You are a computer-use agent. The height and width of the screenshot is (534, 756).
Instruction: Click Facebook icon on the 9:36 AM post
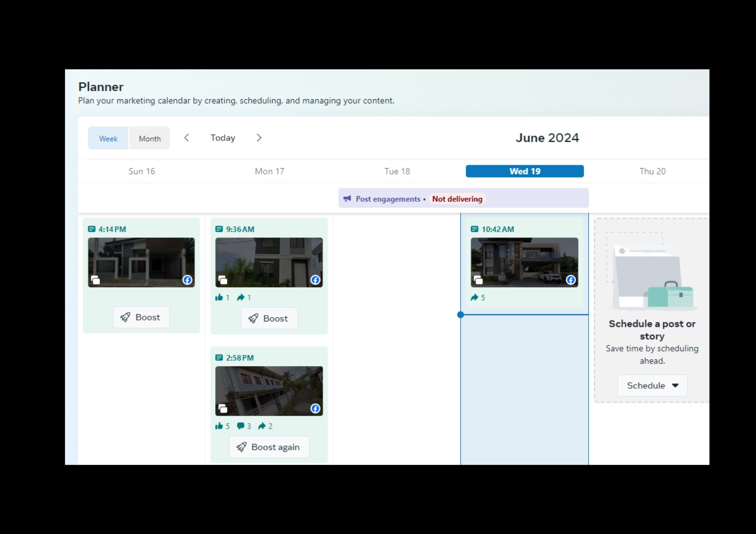(315, 280)
